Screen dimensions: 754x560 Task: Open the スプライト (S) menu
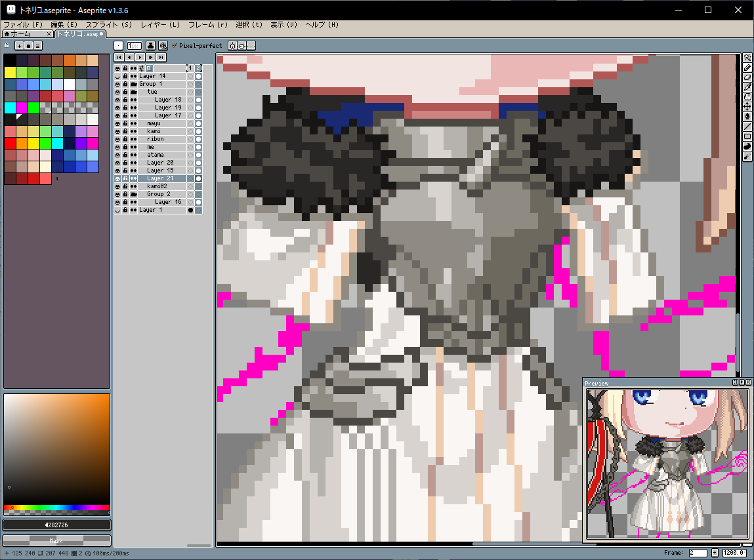click(x=108, y=24)
